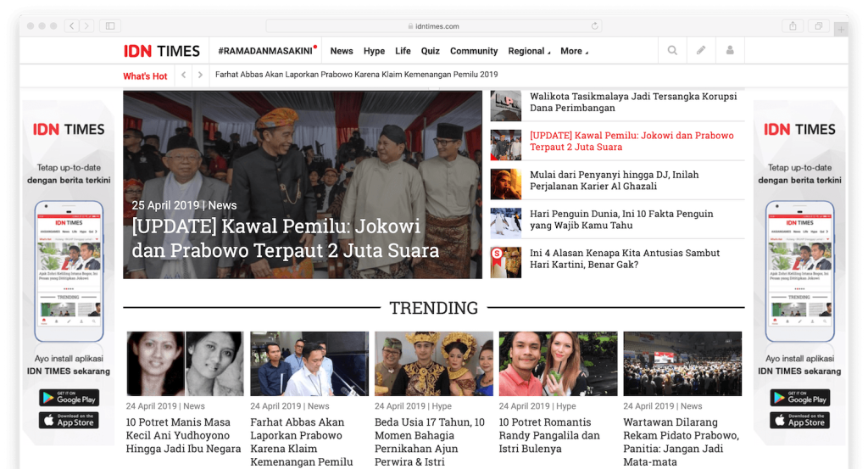Click the What's Hot label

coord(145,75)
